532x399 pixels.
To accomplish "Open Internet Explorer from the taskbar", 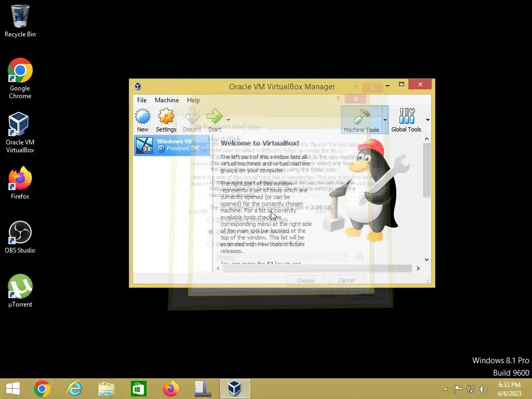I will click(x=74, y=389).
